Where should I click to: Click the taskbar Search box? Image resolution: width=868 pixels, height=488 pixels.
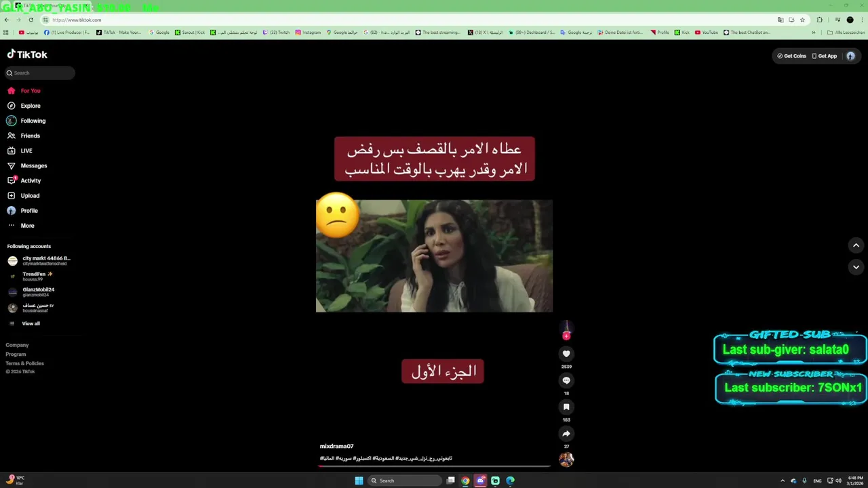point(406,481)
